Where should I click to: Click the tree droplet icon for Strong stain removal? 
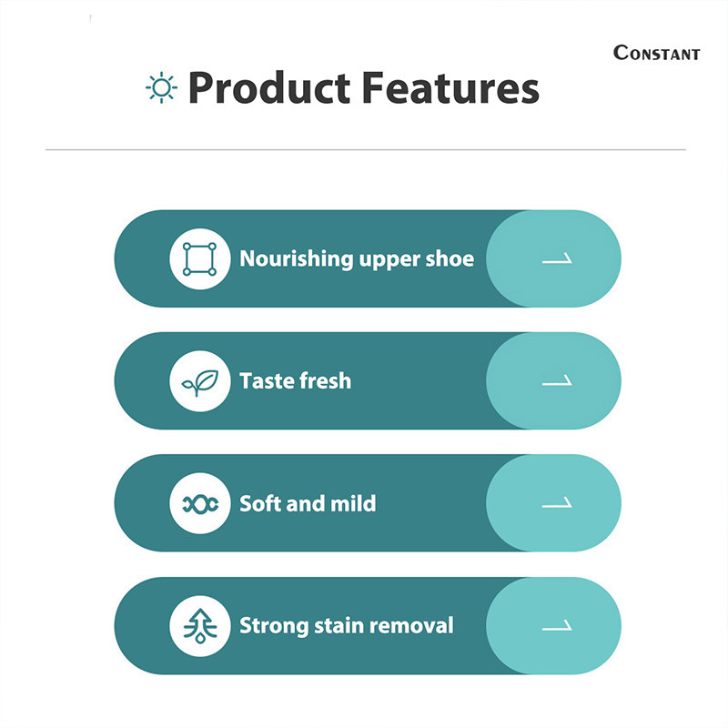(199, 626)
